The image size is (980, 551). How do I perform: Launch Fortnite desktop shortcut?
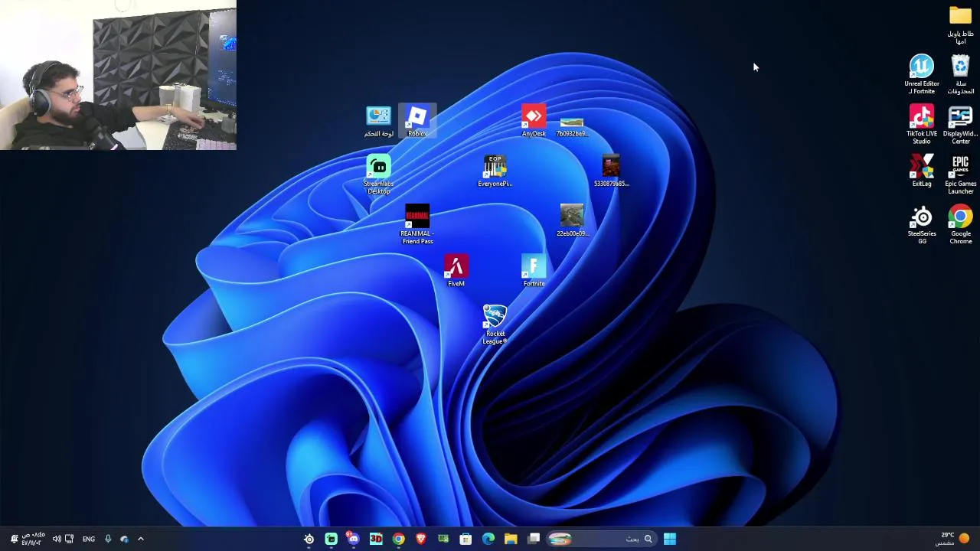tap(534, 272)
